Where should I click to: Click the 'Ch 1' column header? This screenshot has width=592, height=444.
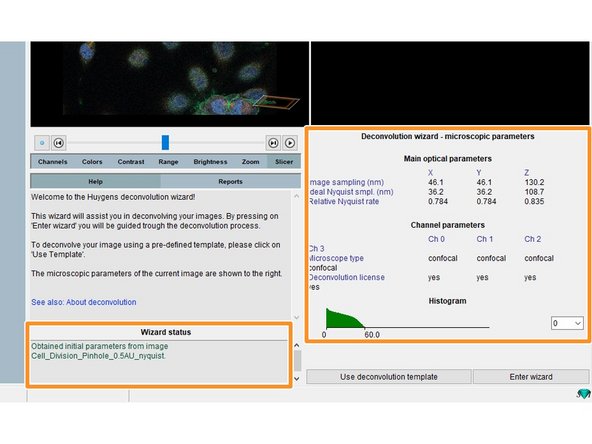(x=484, y=239)
